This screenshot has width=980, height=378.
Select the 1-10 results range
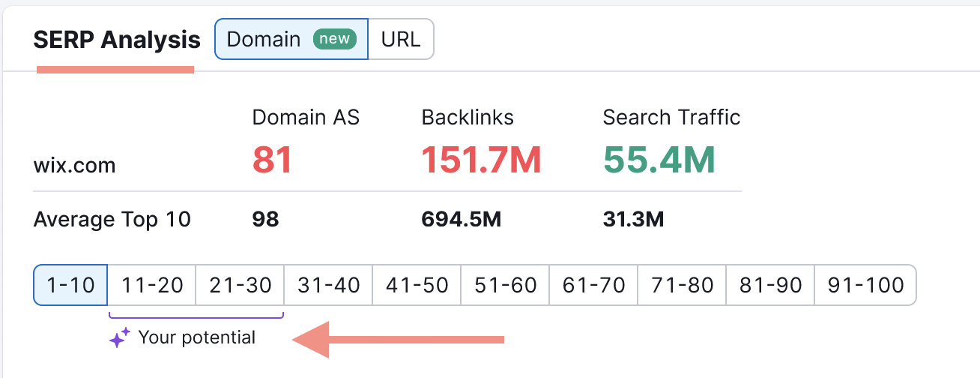click(71, 285)
